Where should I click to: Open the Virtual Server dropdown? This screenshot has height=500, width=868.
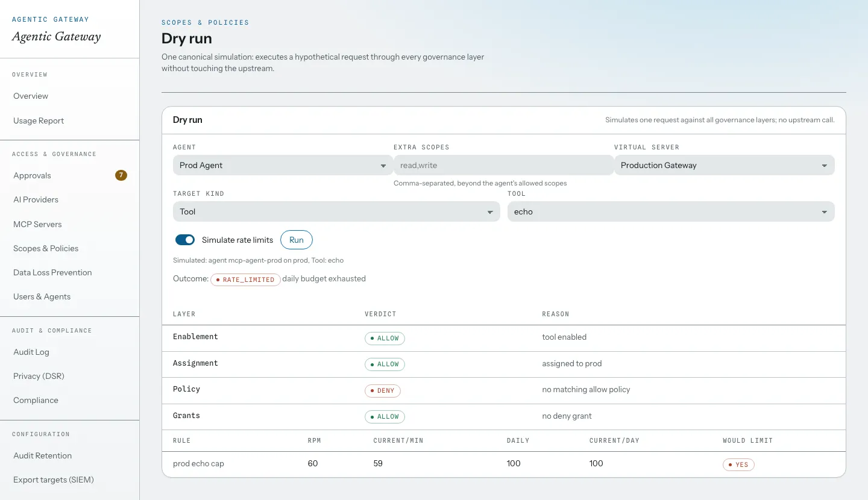click(x=724, y=165)
